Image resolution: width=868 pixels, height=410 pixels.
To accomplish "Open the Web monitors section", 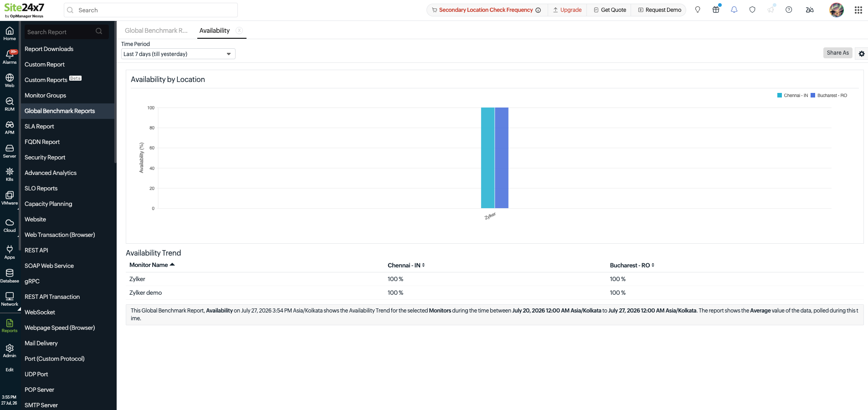I will pos(10,80).
